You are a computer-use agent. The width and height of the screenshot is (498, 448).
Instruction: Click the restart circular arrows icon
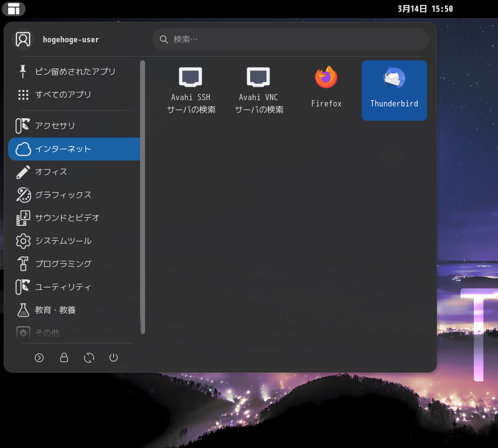[89, 358]
